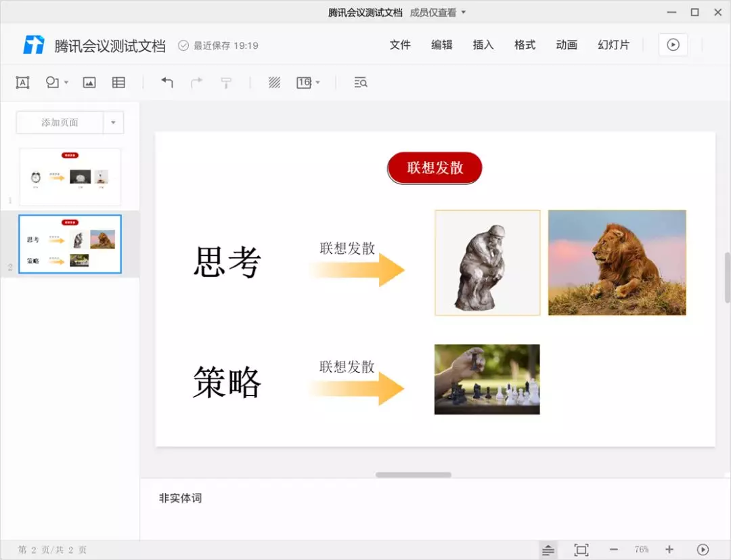Image resolution: width=731 pixels, height=560 pixels.
Task: Expand the 添加页面 dropdown arrow
Action: tap(113, 123)
